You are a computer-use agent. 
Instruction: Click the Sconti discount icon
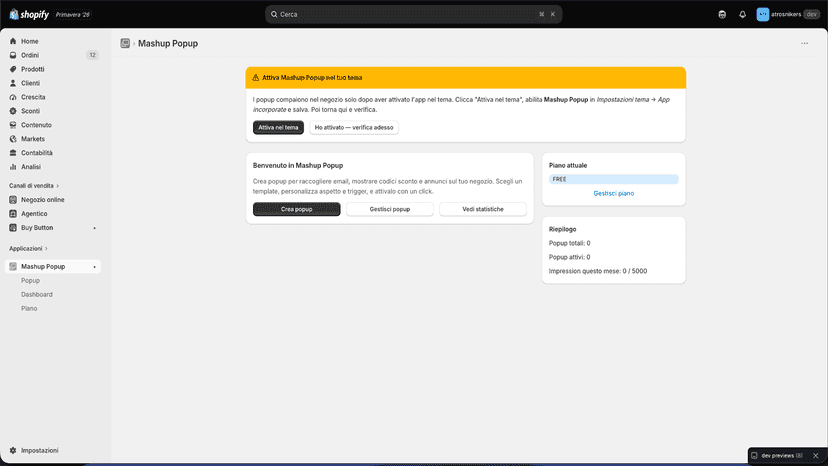[x=13, y=111]
